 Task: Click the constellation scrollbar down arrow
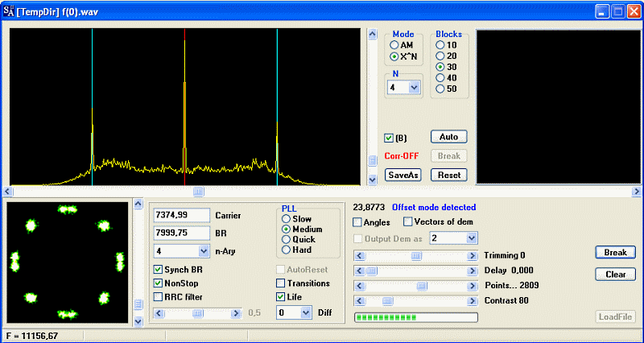tap(138, 321)
